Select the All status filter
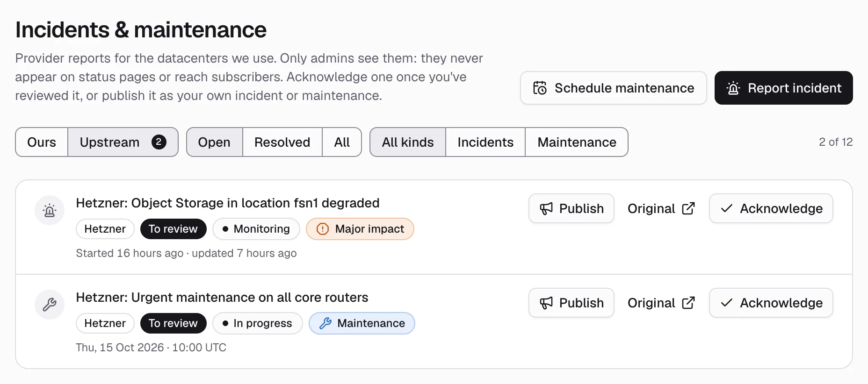This screenshot has width=868, height=384. pyautogui.click(x=342, y=142)
